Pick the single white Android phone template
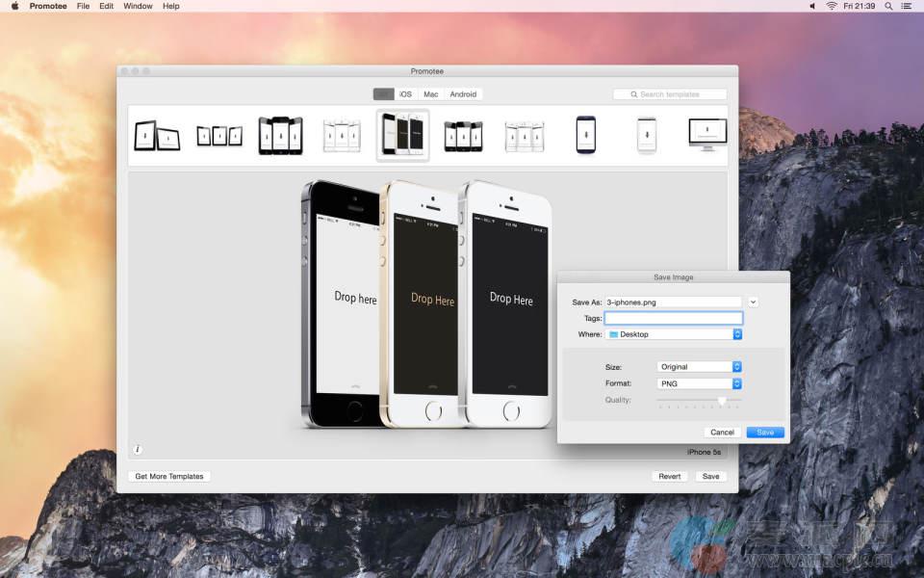The height and width of the screenshot is (578, 924). click(646, 135)
